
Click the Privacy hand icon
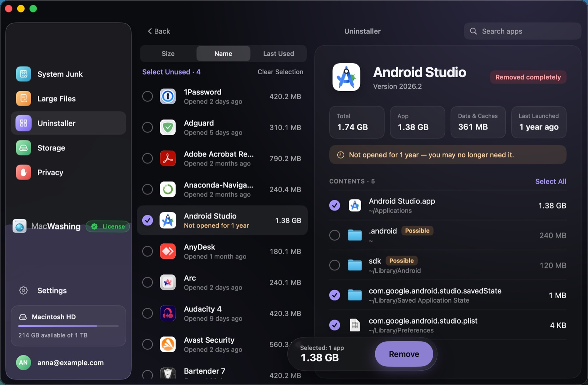(24, 172)
